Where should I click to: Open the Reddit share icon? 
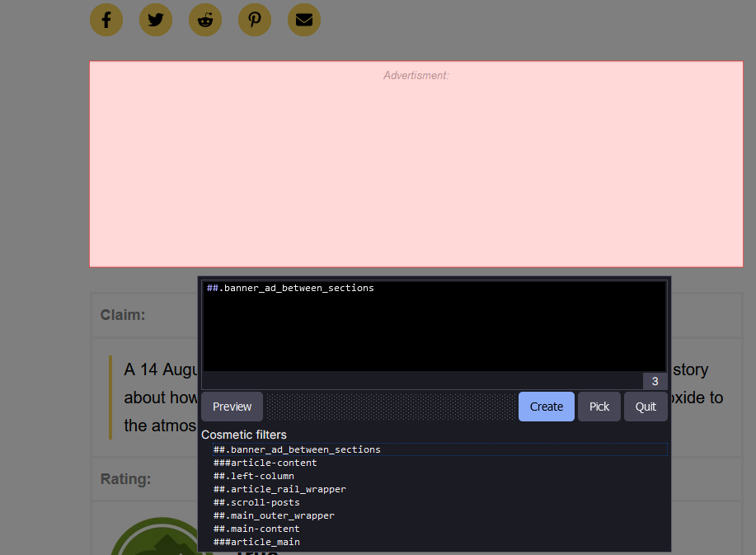204,19
